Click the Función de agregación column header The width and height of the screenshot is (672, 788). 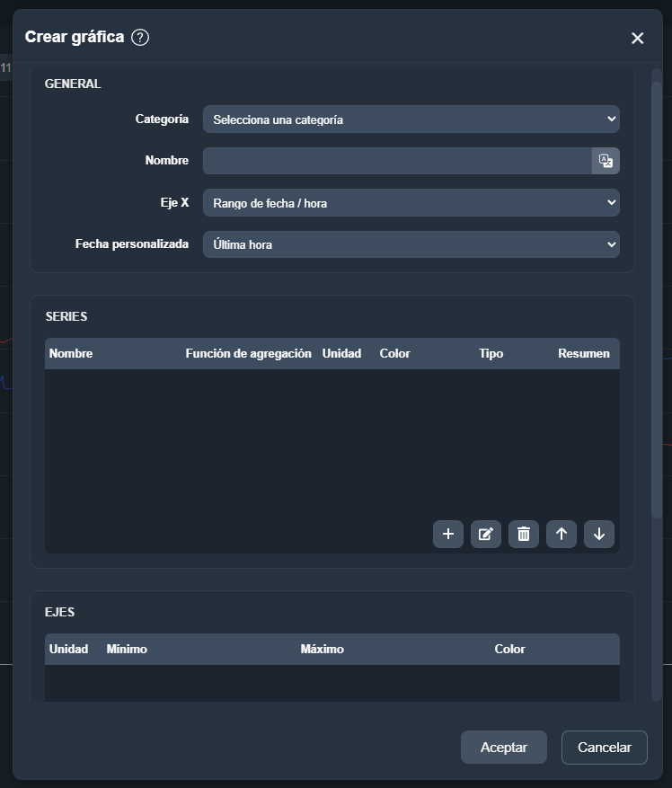pyautogui.click(x=248, y=354)
